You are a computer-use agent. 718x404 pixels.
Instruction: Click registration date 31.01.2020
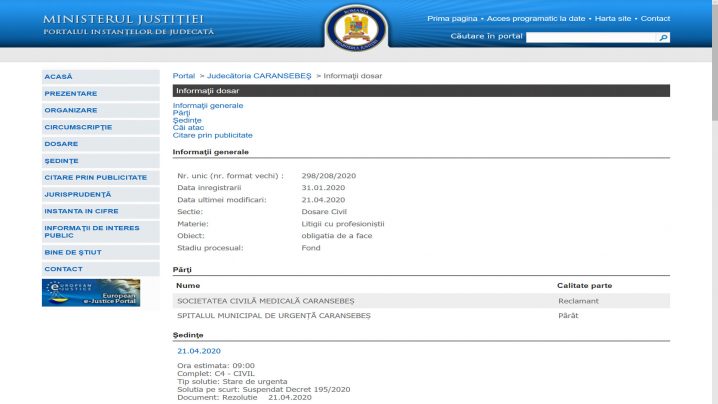pyautogui.click(x=323, y=188)
